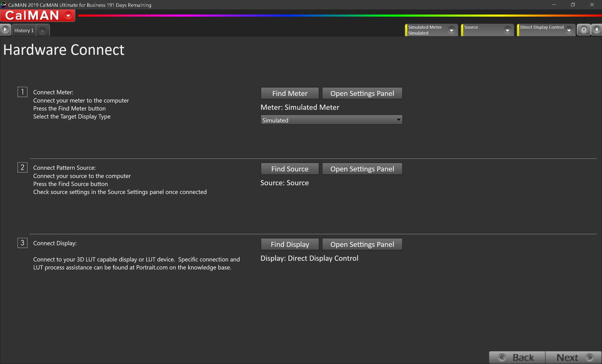Click the Find Display button
This screenshot has width=602, height=364.
pos(290,244)
